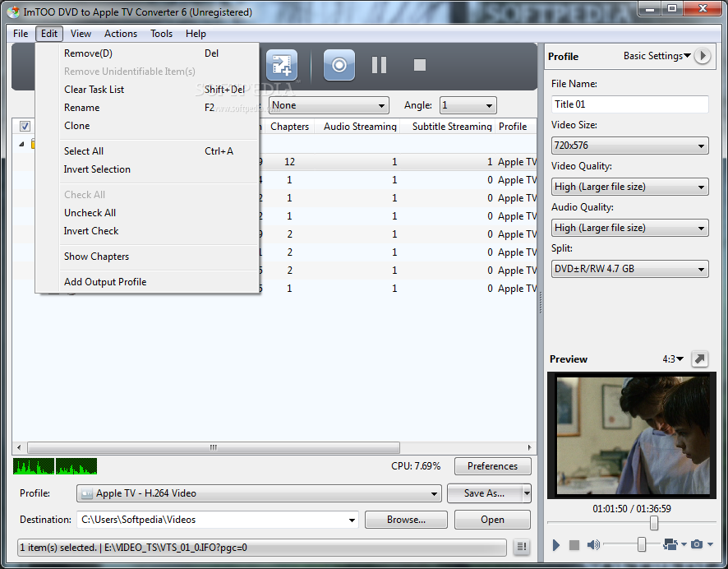Open the Actions menu

121,34
